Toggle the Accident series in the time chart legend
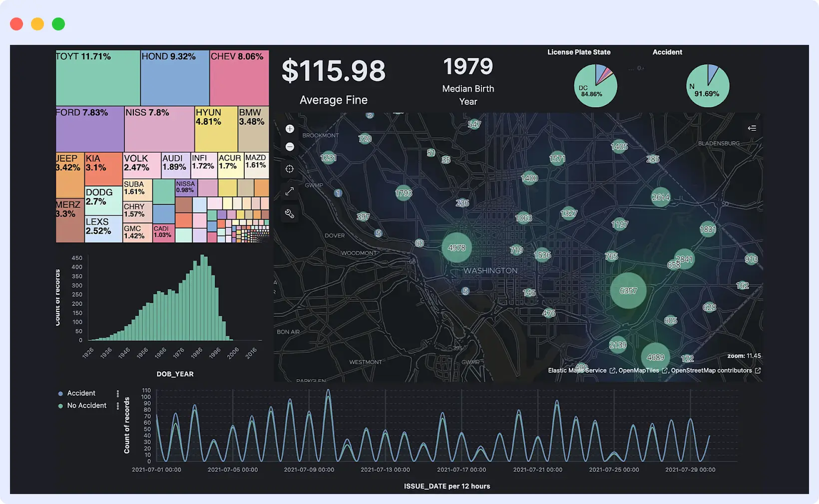The width and height of the screenshot is (819, 504). 81,393
